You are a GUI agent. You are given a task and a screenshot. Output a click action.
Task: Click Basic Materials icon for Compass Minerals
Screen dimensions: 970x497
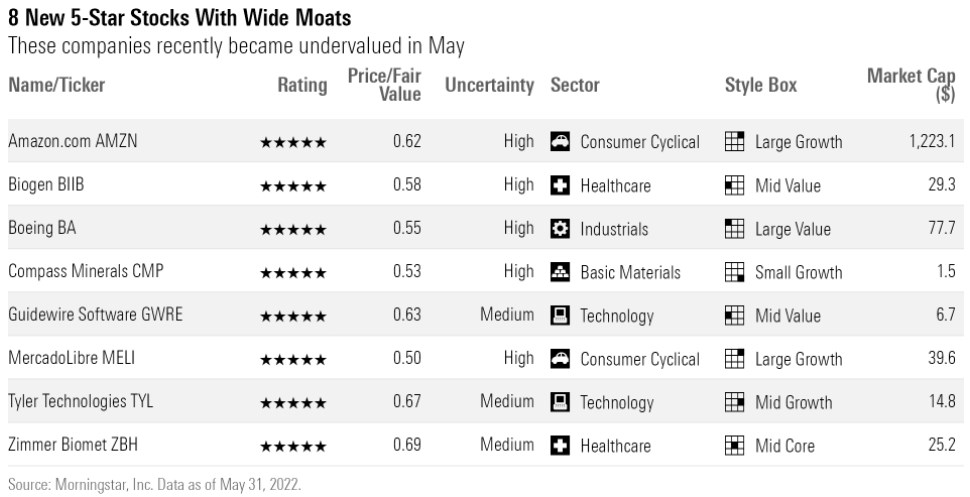coord(561,272)
